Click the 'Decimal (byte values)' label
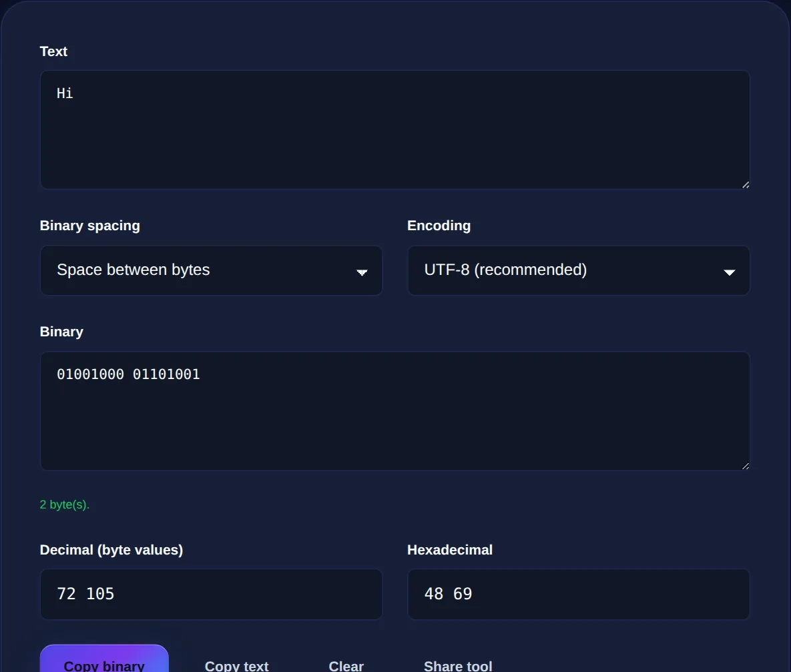Image resolution: width=791 pixels, height=672 pixels. pyautogui.click(x=111, y=550)
